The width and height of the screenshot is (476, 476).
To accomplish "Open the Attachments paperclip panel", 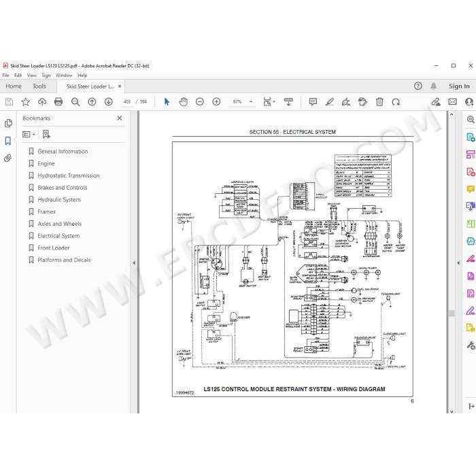I will pos(8,158).
